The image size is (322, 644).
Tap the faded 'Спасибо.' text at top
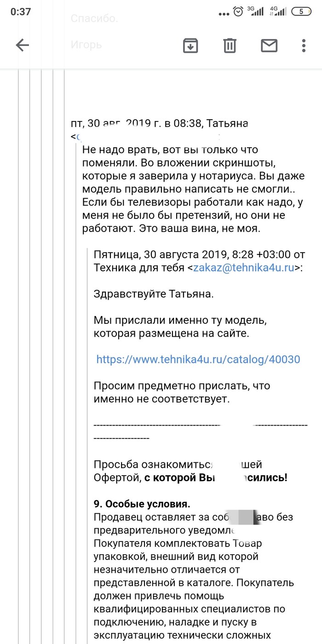(94, 19)
